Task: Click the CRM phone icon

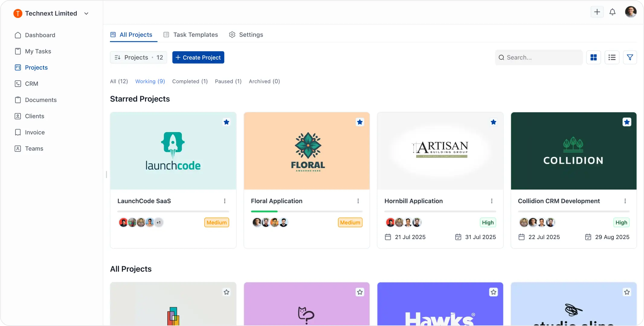Action: [18, 84]
